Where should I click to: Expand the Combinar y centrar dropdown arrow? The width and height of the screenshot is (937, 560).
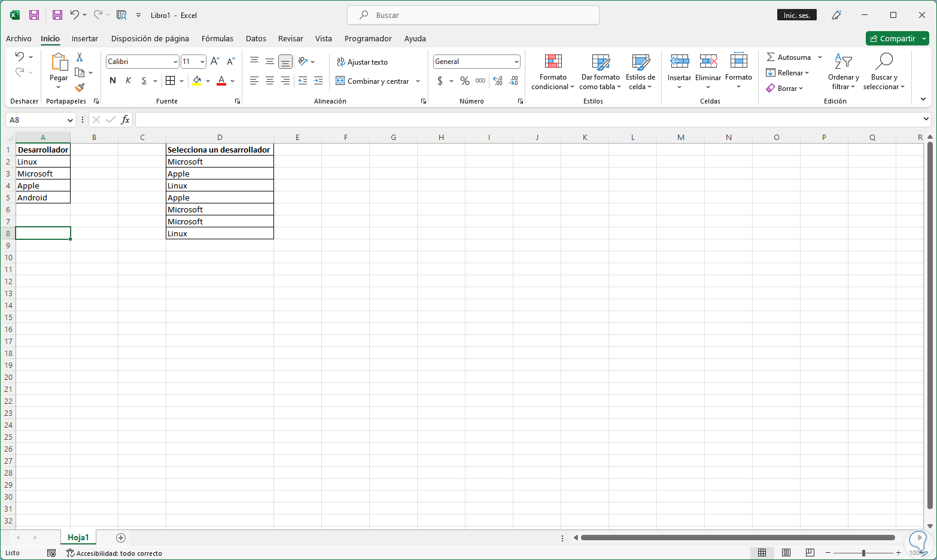pyautogui.click(x=418, y=81)
